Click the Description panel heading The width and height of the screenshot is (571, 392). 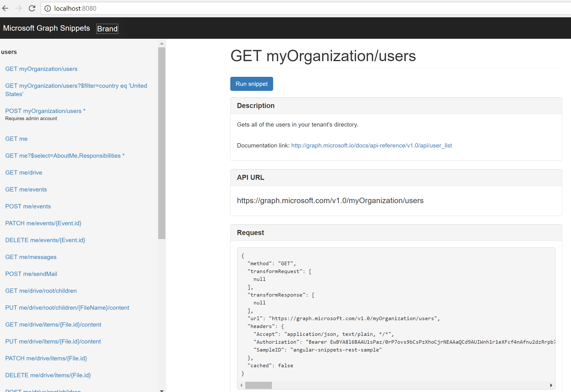click(256, 106)
